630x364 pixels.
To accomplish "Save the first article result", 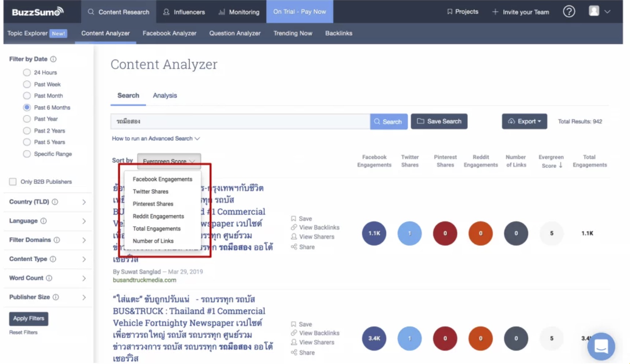I will pyautogui.click(x=301, y=219).
